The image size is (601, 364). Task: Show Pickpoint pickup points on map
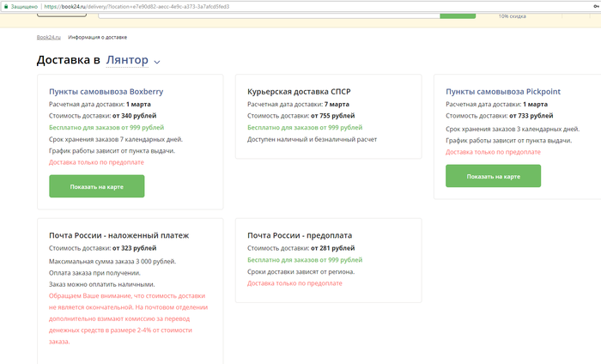493,176
